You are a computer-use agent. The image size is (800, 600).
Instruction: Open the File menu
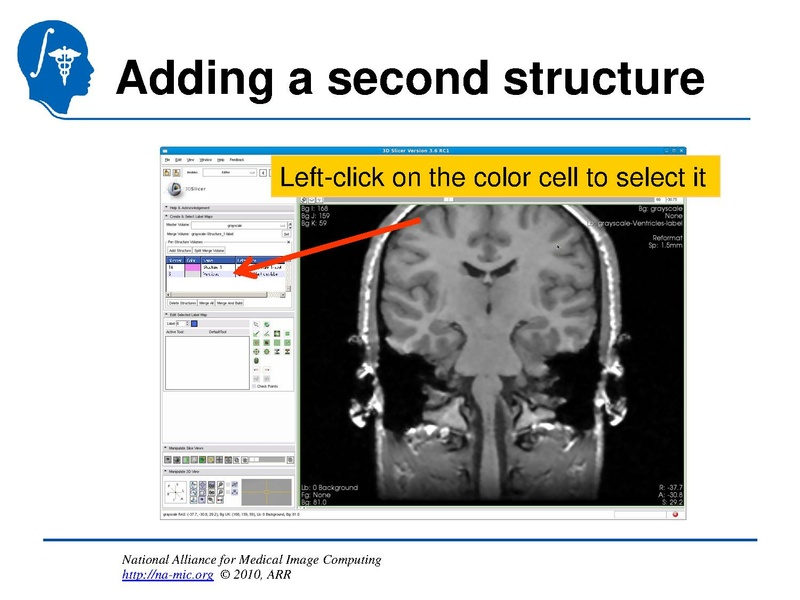(x=166, y=160)
